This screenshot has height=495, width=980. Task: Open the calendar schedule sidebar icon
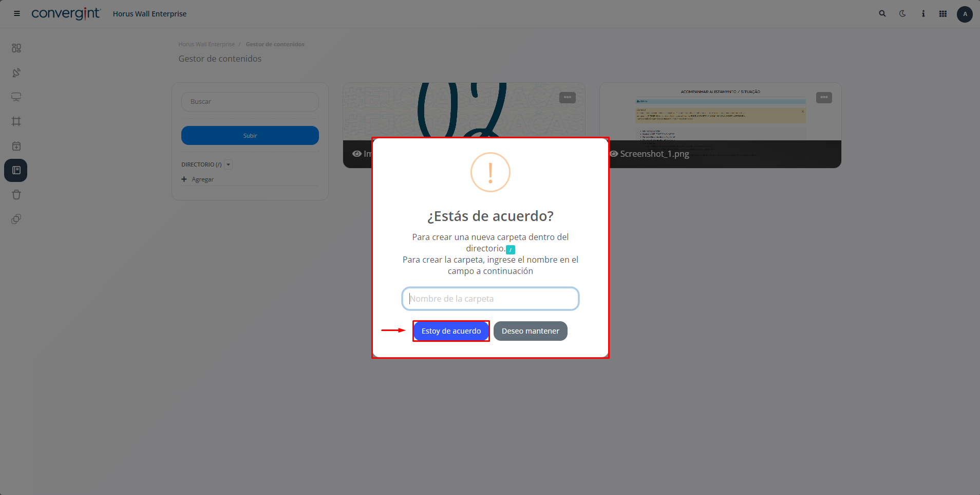pyautogui.click(x=16, y=146)
